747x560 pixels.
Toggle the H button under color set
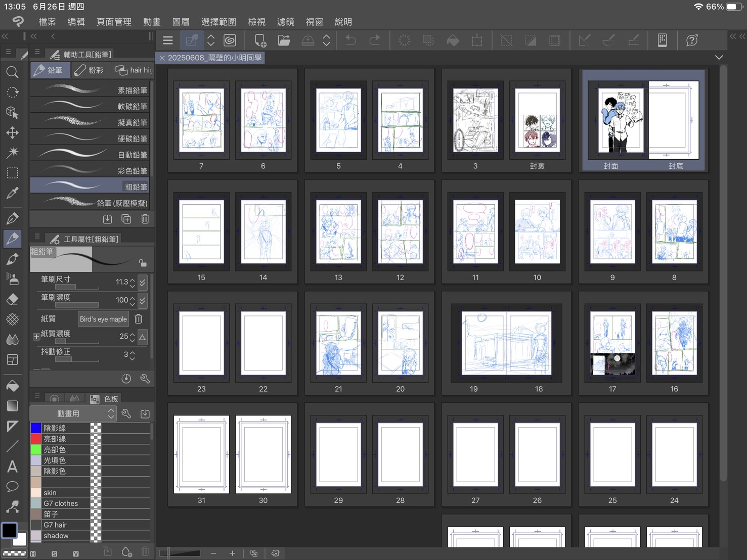coord(33,554)
